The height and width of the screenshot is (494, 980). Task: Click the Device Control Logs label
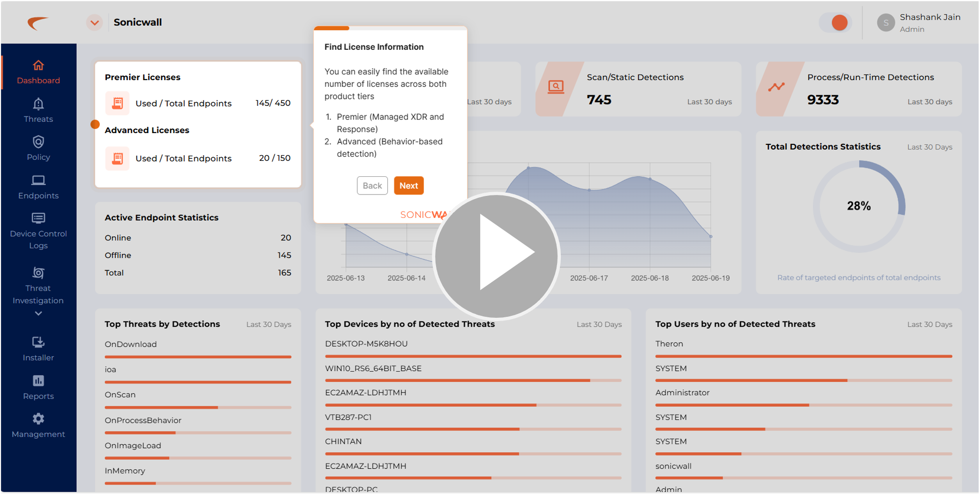[38, 240]
